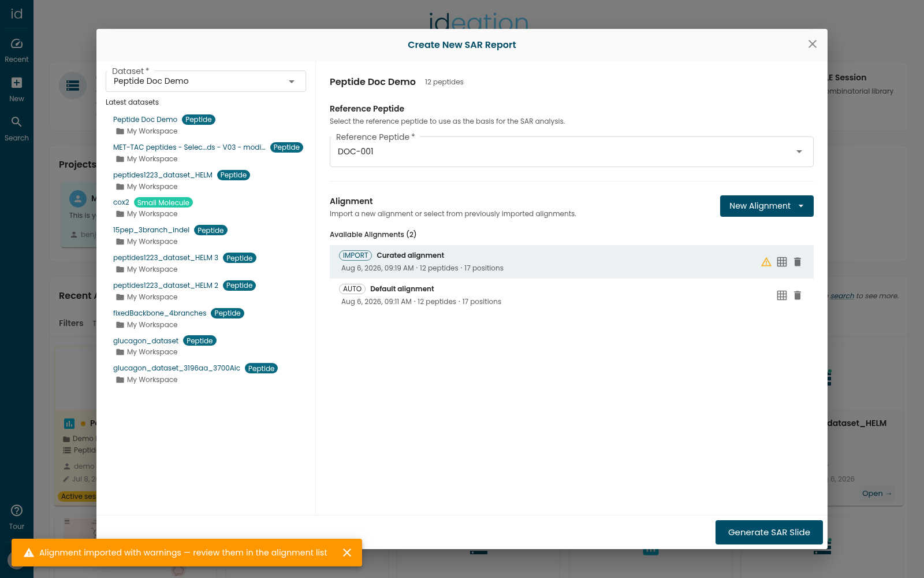The image size is (924, 578).
Task: Choose MET-TAC peptides dataset
Action: click(189, 147)
